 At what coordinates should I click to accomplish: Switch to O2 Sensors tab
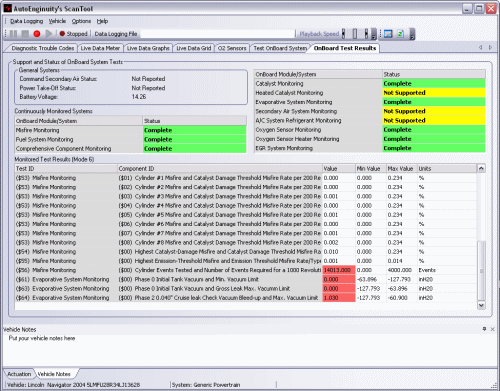tap(232, 48)
